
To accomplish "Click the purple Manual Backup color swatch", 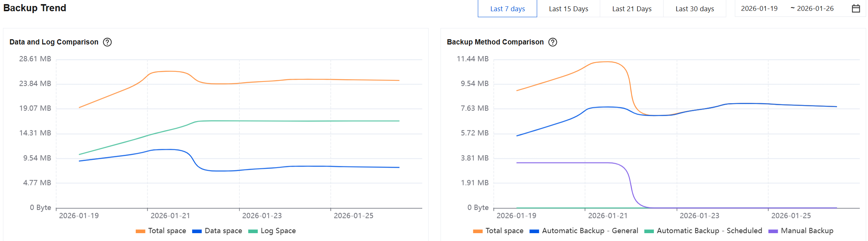I will pyautogui.click(x=773, y=231).
